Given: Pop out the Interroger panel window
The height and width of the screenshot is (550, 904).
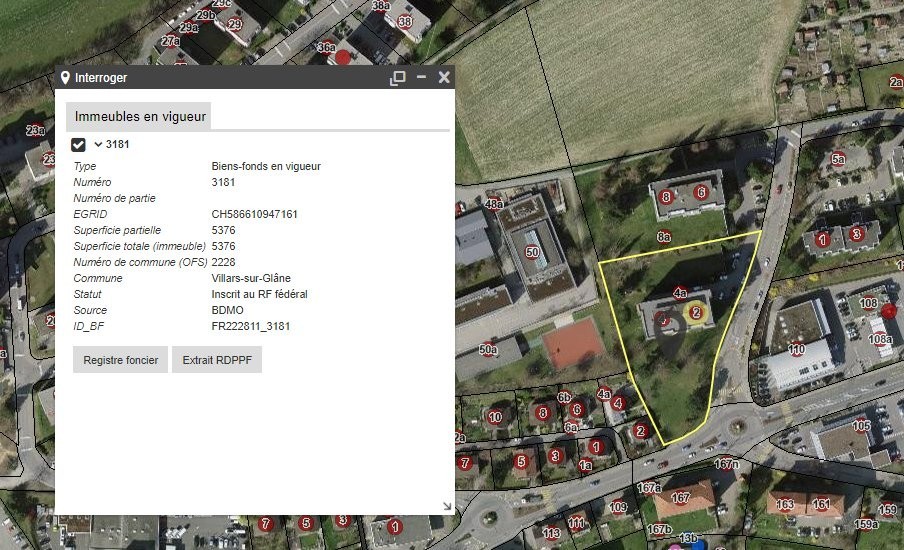Looking at the screenshot, I should pos(397,78).
